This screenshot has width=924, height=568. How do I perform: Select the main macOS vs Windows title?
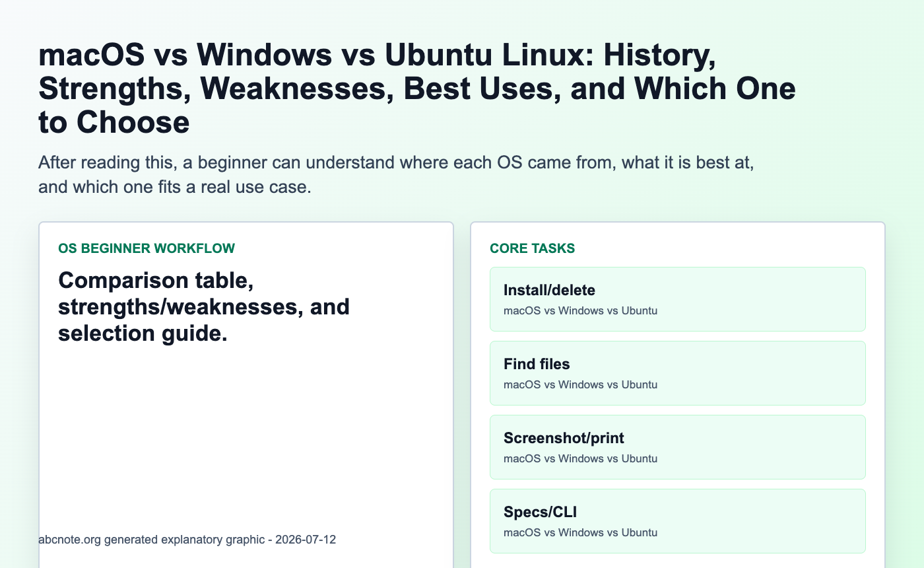pos(417,90)
